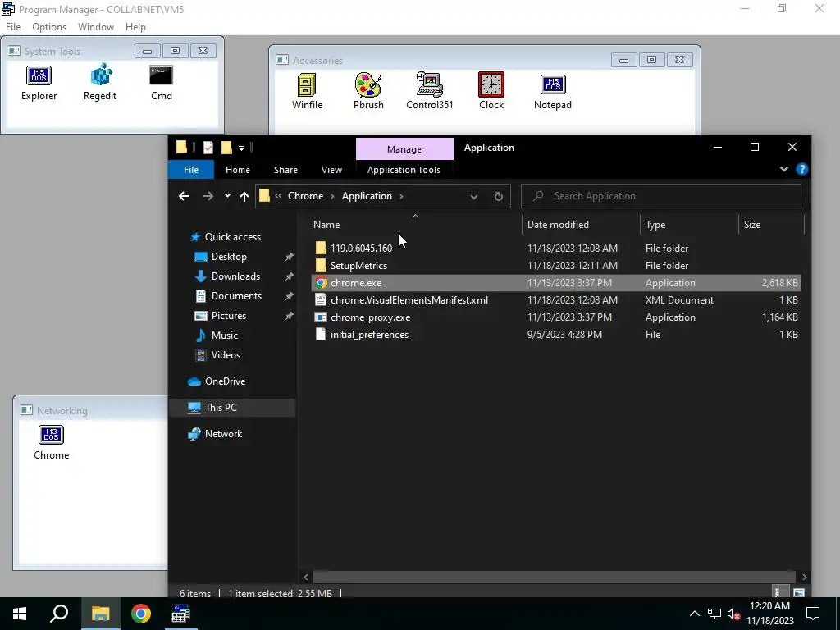Open the Home ribbon tab
This screenshot has width=840, height=630.
tap(238, 170)
